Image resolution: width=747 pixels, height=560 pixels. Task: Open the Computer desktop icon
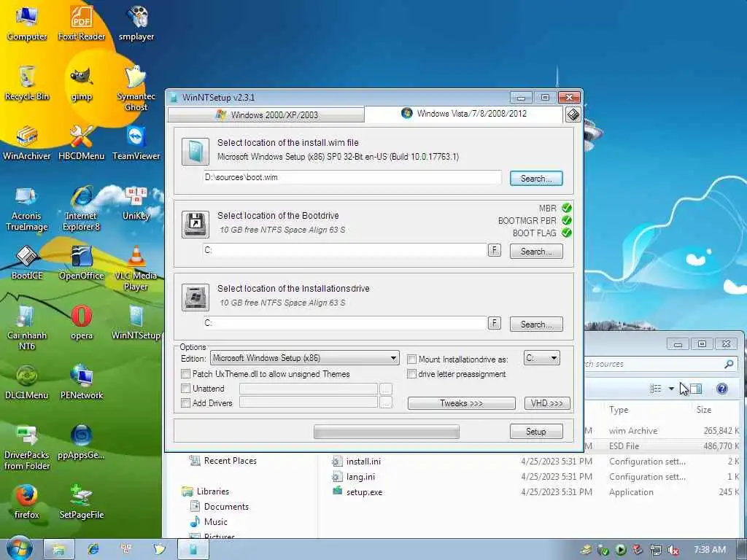[27, 23]
